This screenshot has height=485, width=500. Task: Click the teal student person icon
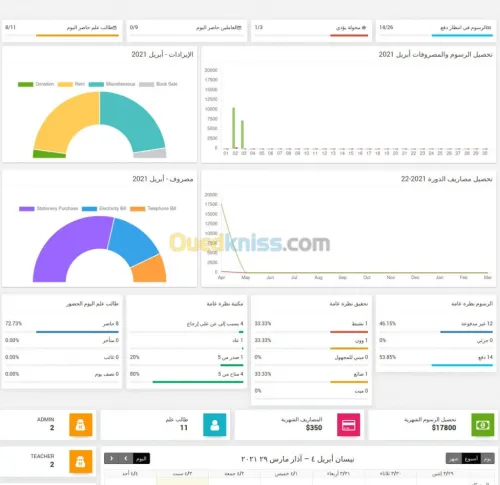(215, 425)
